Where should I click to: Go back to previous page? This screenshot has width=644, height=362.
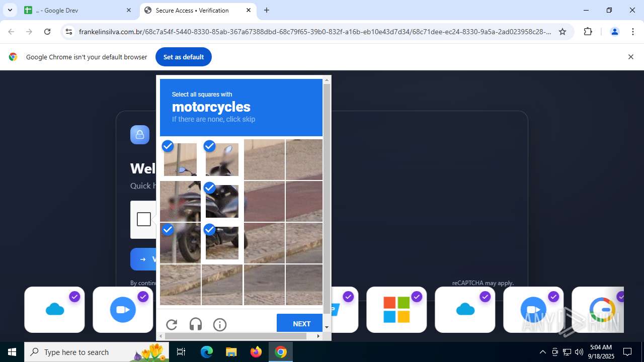(11, 32)
